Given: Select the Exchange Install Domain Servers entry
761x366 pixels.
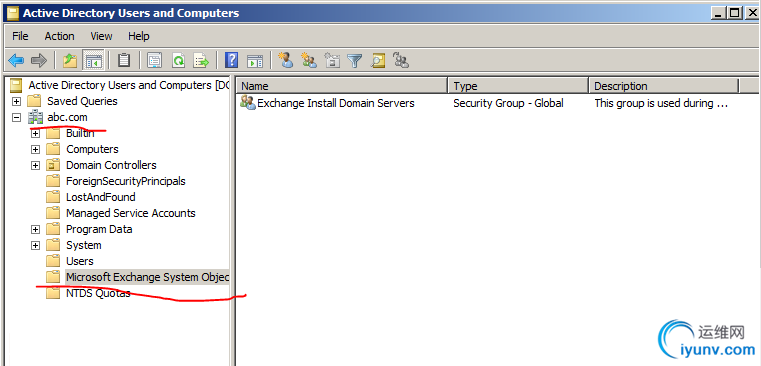Looking at the screenshot, I should point(336,103).
